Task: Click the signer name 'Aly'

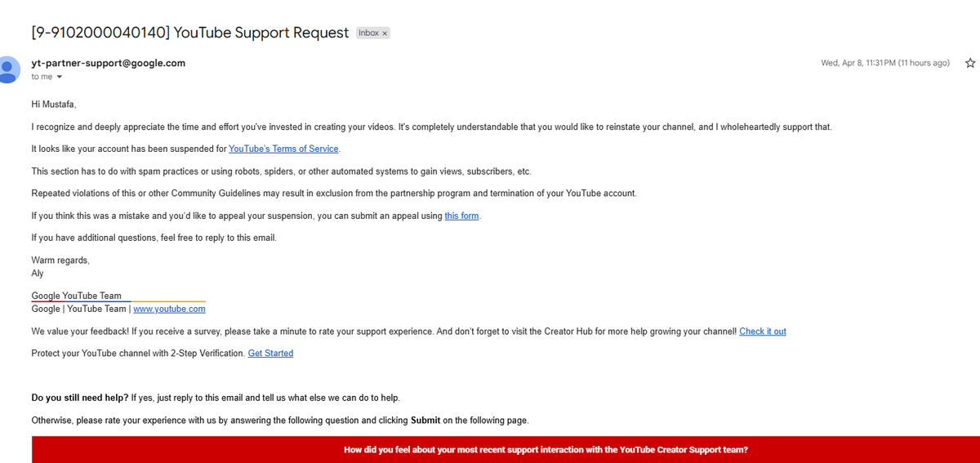Action: click(38, 274)
